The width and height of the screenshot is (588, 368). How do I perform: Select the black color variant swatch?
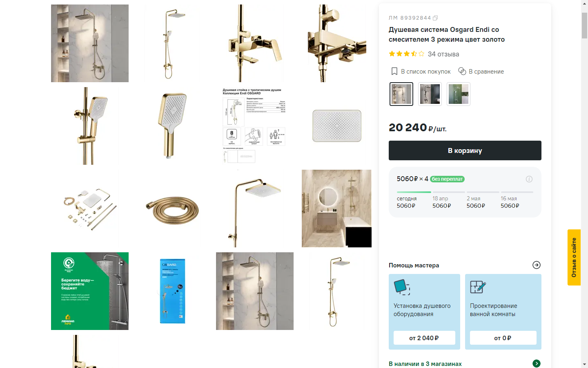(x=430, y=94)
